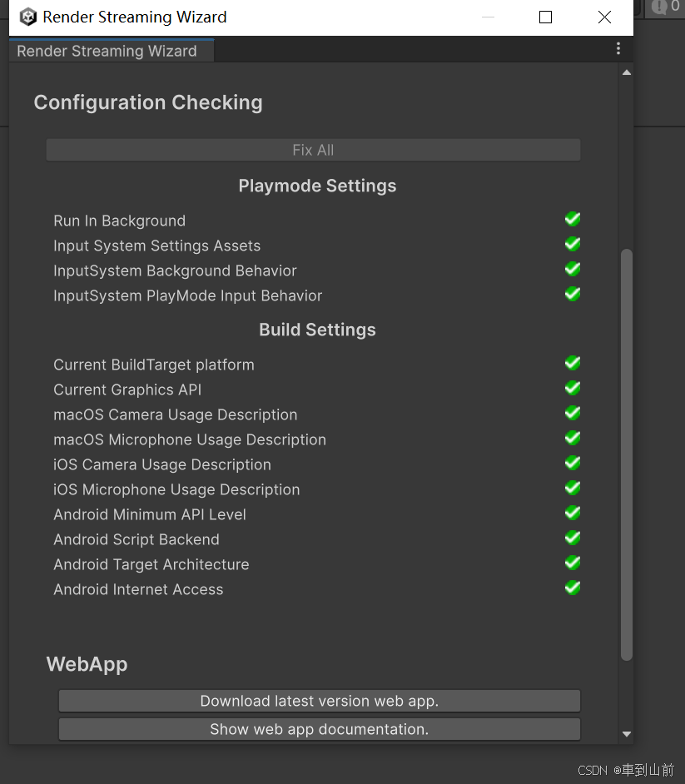Select Input System Settings Assets label

click(x=157, y=246)
